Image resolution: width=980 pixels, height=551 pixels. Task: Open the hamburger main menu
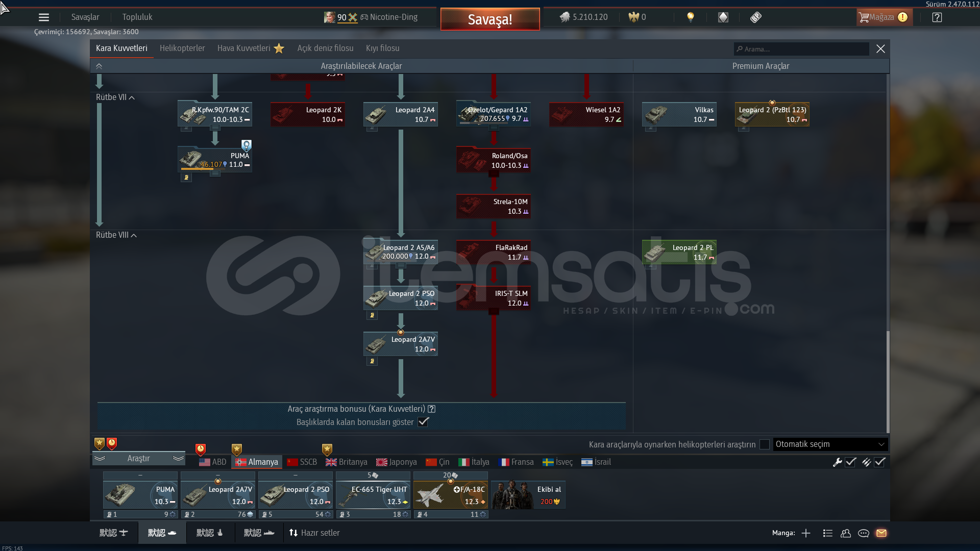click(x=44, y=17)
